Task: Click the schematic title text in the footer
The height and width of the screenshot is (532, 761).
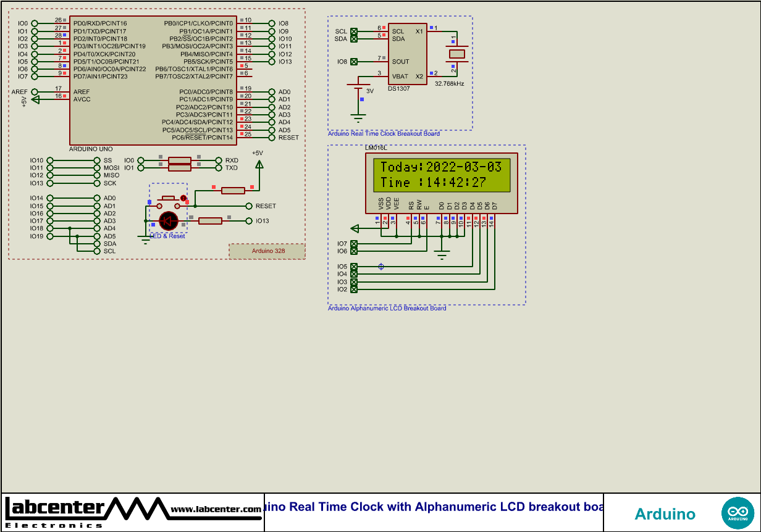Action: [x=432, y=506]
